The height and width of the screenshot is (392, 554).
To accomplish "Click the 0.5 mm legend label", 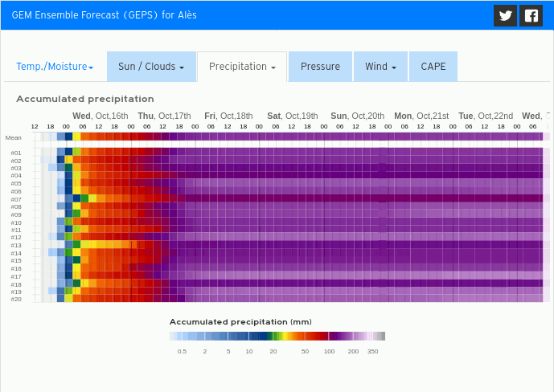I will tap(182, 351).
